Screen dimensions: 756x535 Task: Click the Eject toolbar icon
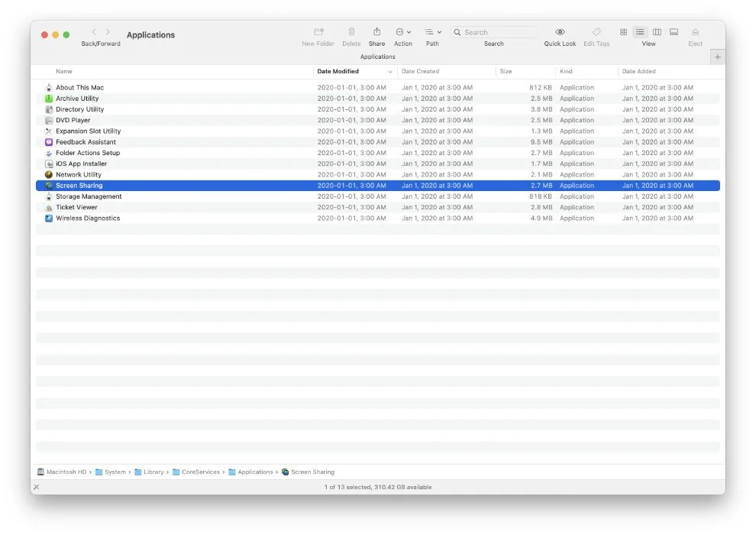[x=695, y=32]
